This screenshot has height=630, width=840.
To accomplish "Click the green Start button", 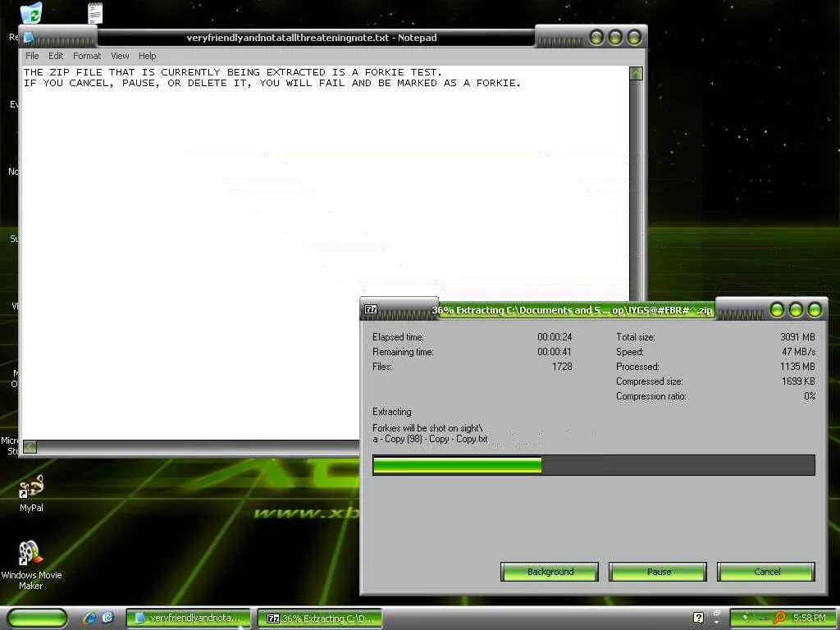I will 37,618.
